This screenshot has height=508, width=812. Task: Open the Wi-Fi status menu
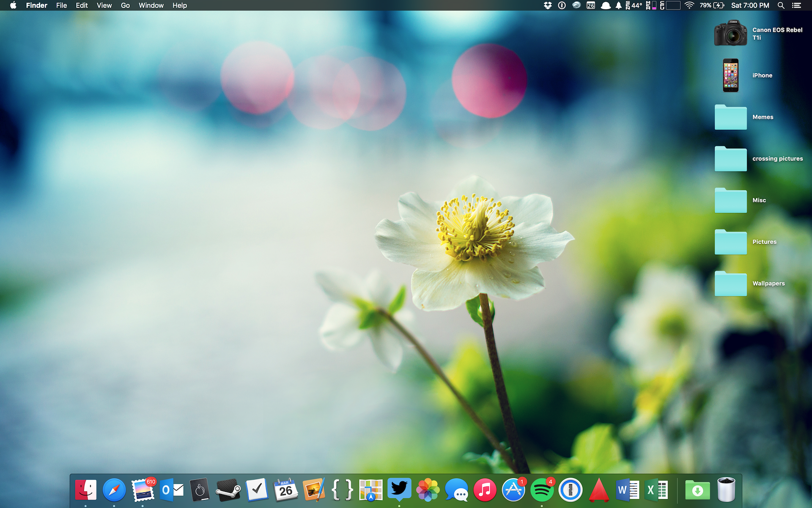point(689,6)
